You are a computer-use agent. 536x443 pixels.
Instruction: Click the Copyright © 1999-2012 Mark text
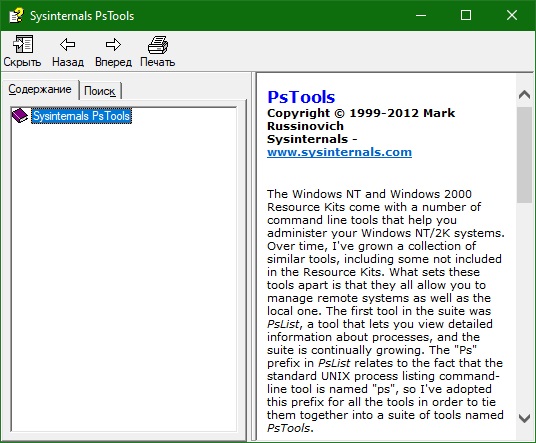(x=361, y=113)
